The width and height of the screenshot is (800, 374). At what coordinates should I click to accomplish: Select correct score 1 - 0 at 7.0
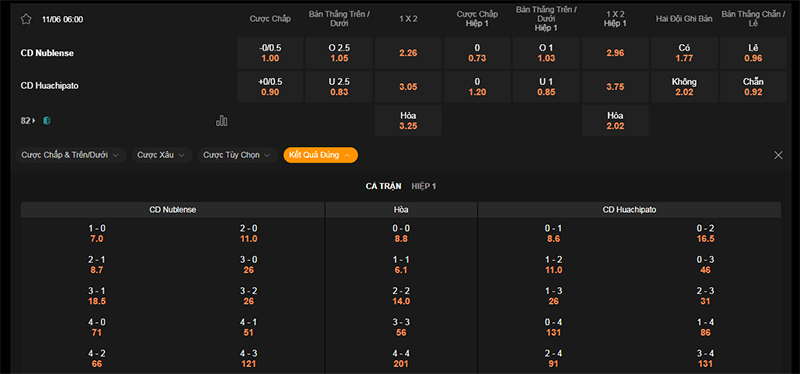pos(97,234)
